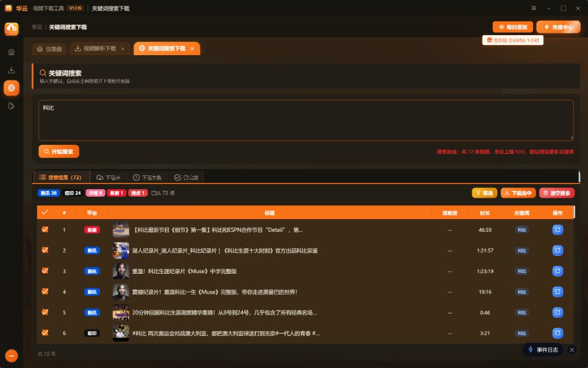Viewport: 588px width, 368px height.
Task: Switch to the 下载失败 failed tab
Action: pyautogui.click(x=147, y=177)
